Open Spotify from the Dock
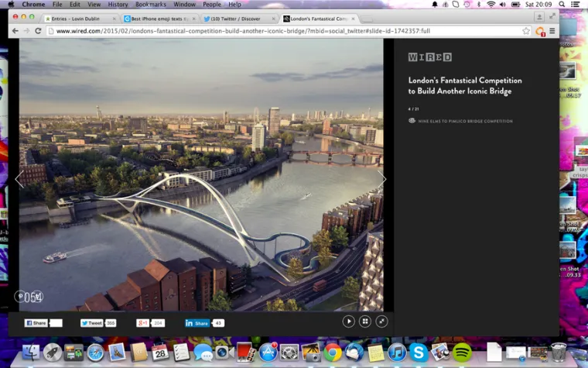The width and height of the screenshot is (588, 368). 463,353
